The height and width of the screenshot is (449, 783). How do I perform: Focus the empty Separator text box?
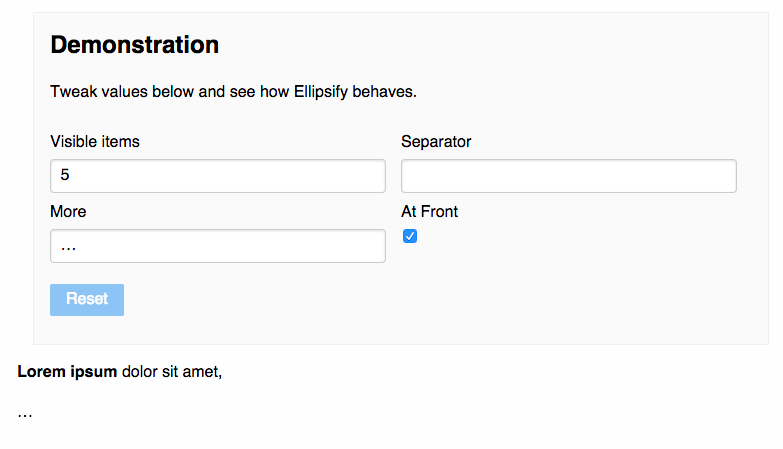click(568, 175)
